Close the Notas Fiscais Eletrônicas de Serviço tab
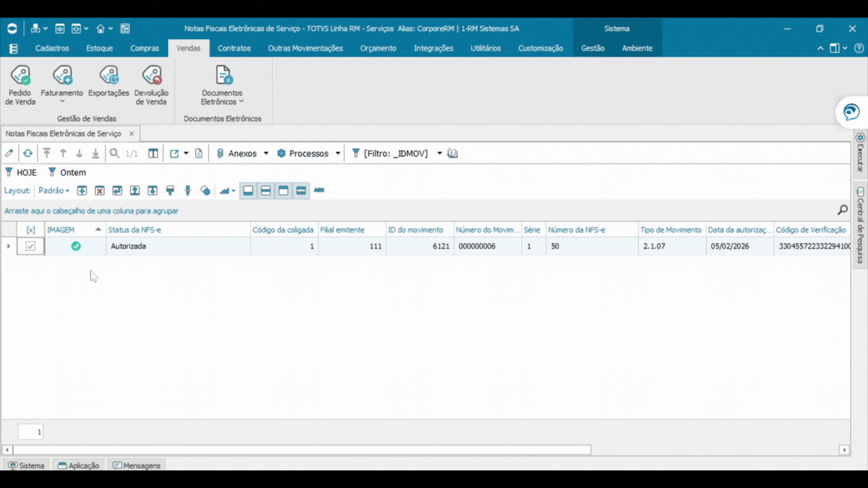This screenshot has height=488, width=868. pyautogui.click(x=131, y=133)
